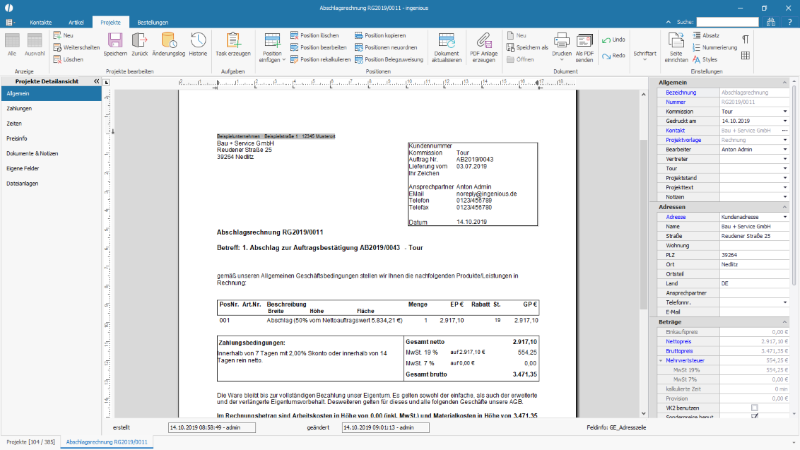Click the binoculars search icon
Image resolution: width=800 pixels, height=450 pixels.
771,22
